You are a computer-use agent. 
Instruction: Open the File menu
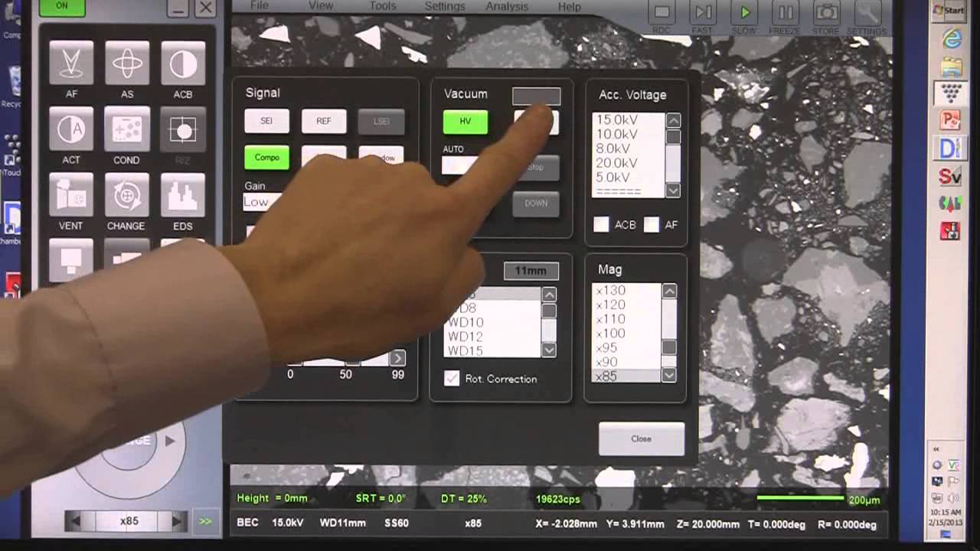(x=260, y=6)
